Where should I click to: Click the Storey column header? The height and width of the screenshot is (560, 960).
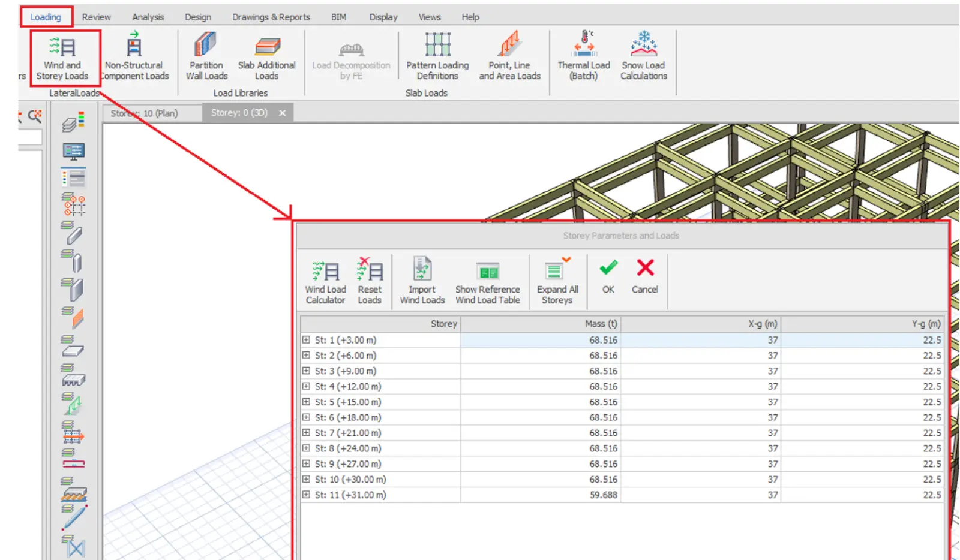click(x=380, y=324)
